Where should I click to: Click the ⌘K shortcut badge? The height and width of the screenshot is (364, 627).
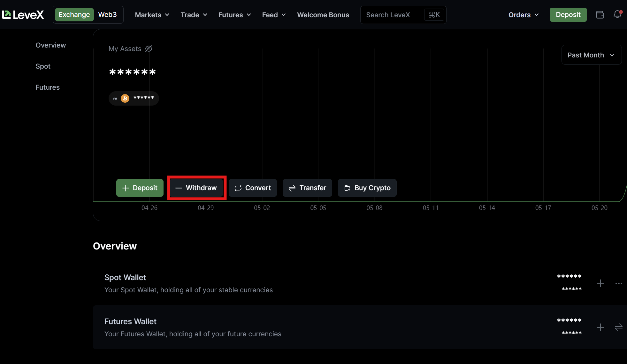pyautogui.click(x=434, y=15)
